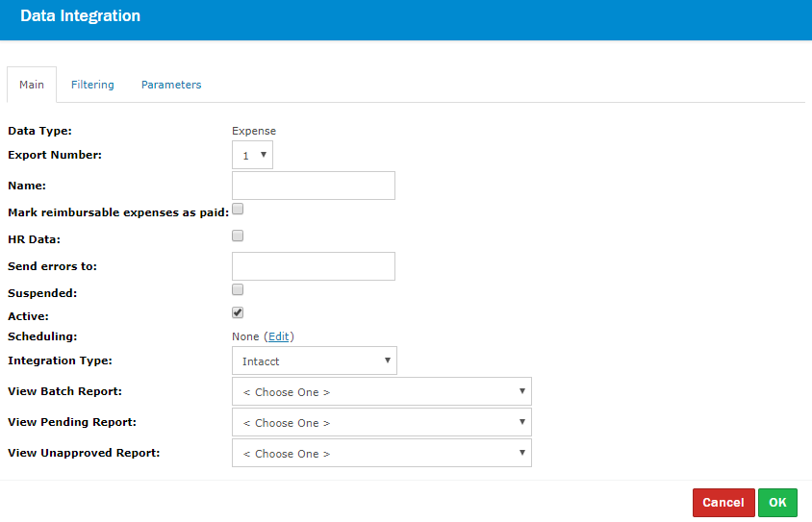This screenshot has height=522, width=812.
Task: Click the Scheduling field label
Action: pyautogui.click(x=42, y=336)
